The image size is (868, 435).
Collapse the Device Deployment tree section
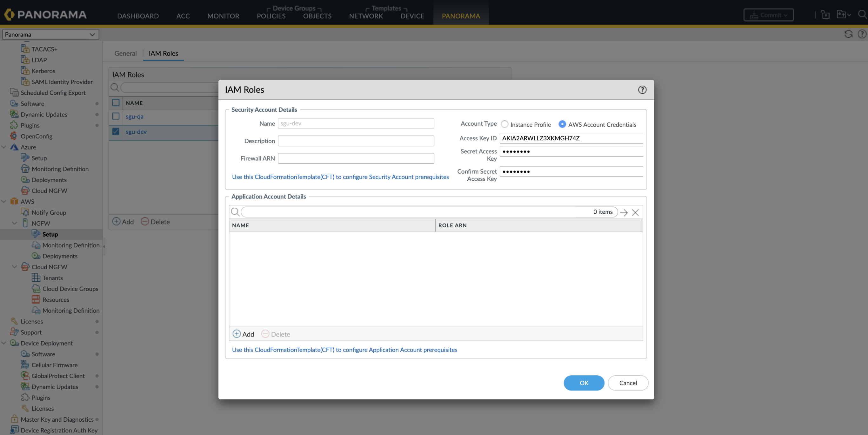4,343
